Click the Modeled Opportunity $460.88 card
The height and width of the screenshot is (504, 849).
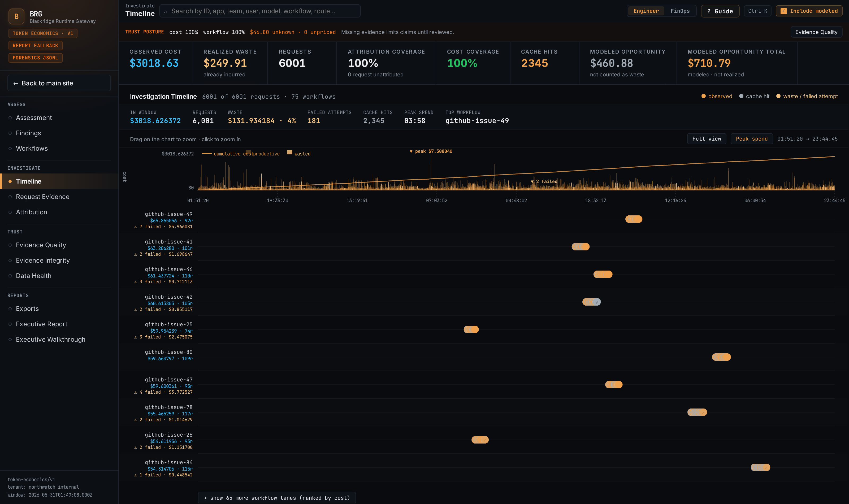click(x=627, y=63)
